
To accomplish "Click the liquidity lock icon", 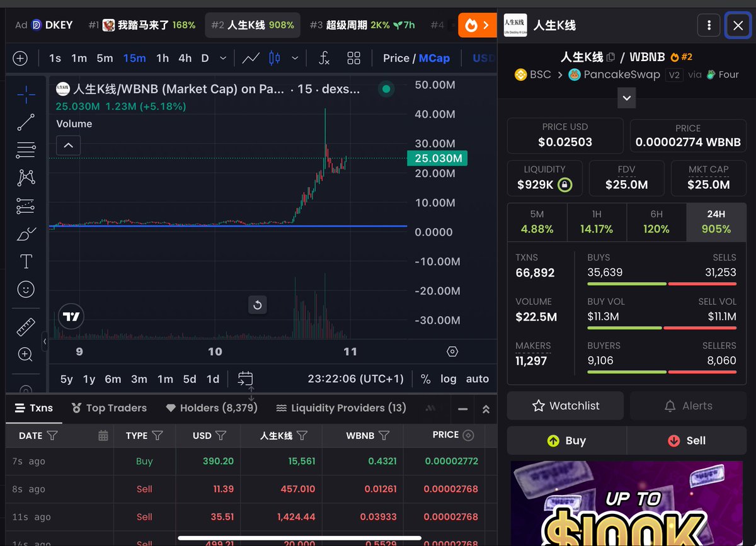I will 565,185.
